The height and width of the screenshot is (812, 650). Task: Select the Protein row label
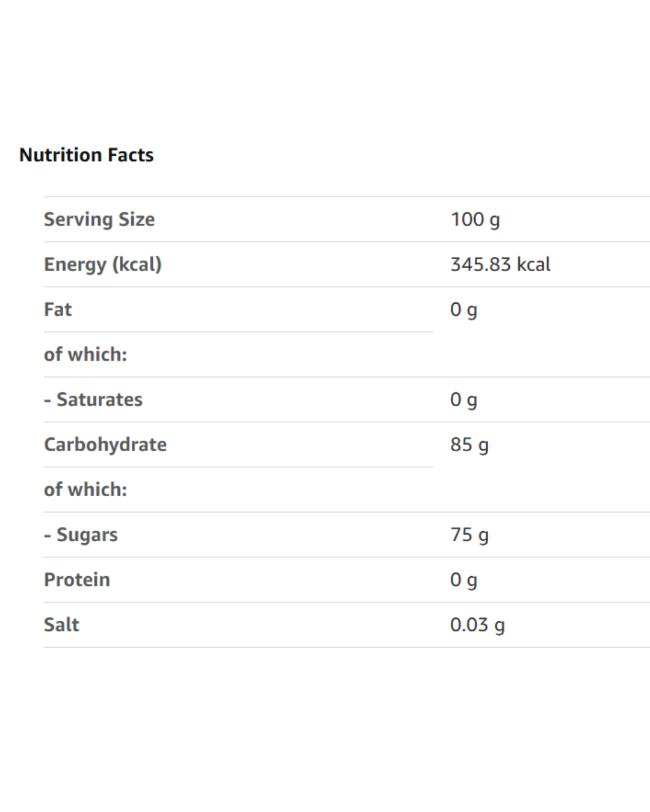[77, 580]
